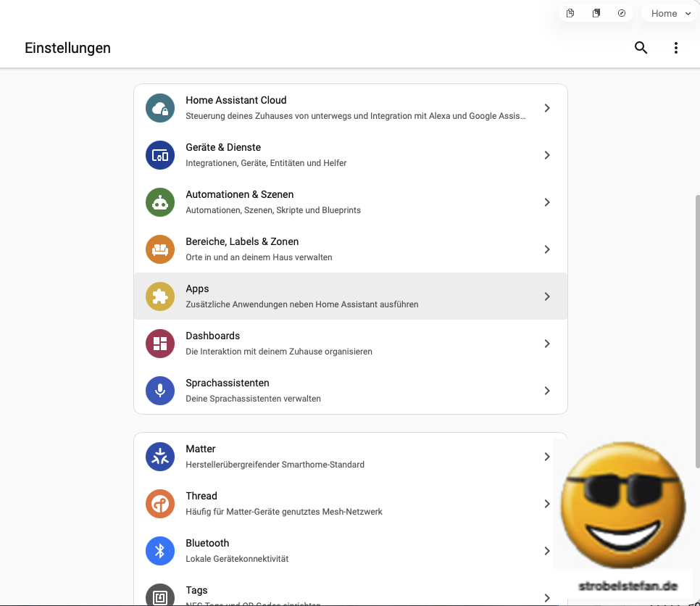Click the chevron on Automationen & Szenen row

coord(547,202)
